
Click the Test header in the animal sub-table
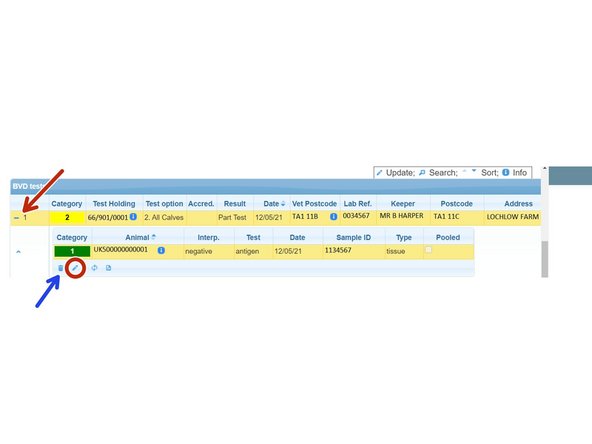click(x=253, y=237)
